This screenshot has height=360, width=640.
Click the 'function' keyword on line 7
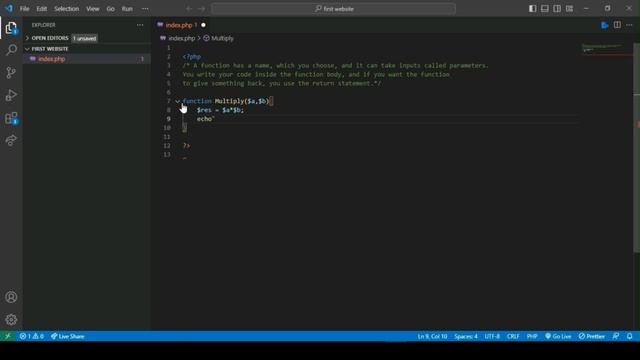[x=197, y=101]
